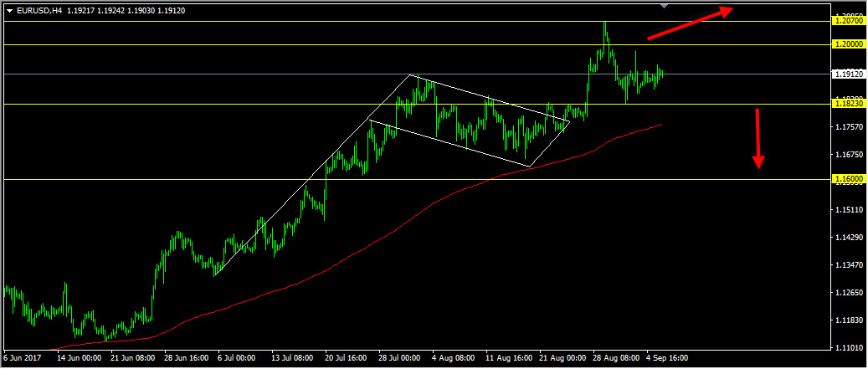This screenshot has width=868, height=369.
Task: Select the 1.20700 yellow price label
Action: click(848, 21)
